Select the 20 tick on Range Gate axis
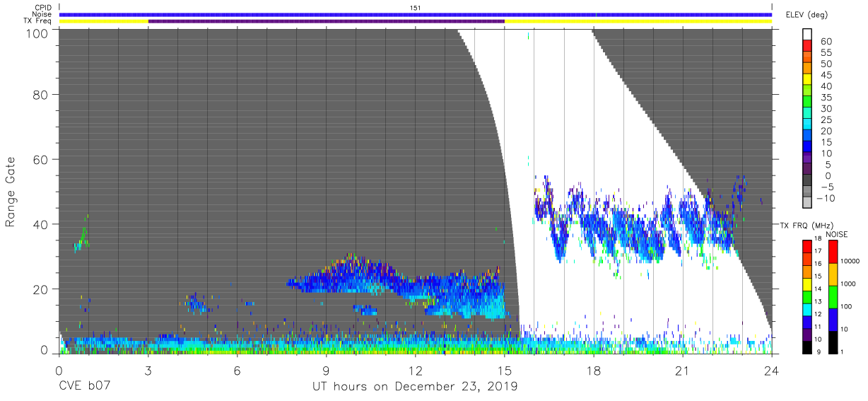Screen dimensions: 868x401 [40, 289]
